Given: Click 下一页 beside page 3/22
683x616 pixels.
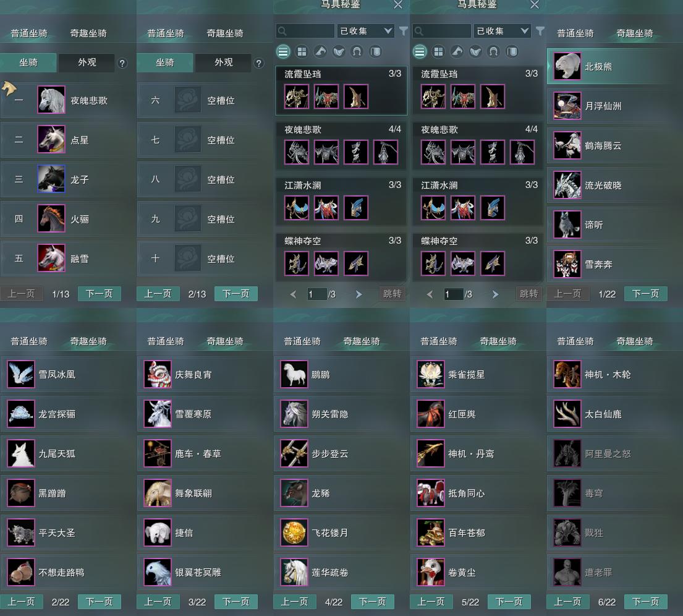Looking at the screenshot, I should pyautogui.click(x=235, y=602).
